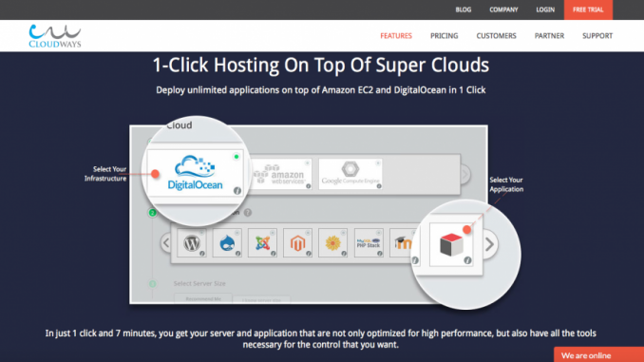Click the green step 2 circle

[x=152, y=213]
